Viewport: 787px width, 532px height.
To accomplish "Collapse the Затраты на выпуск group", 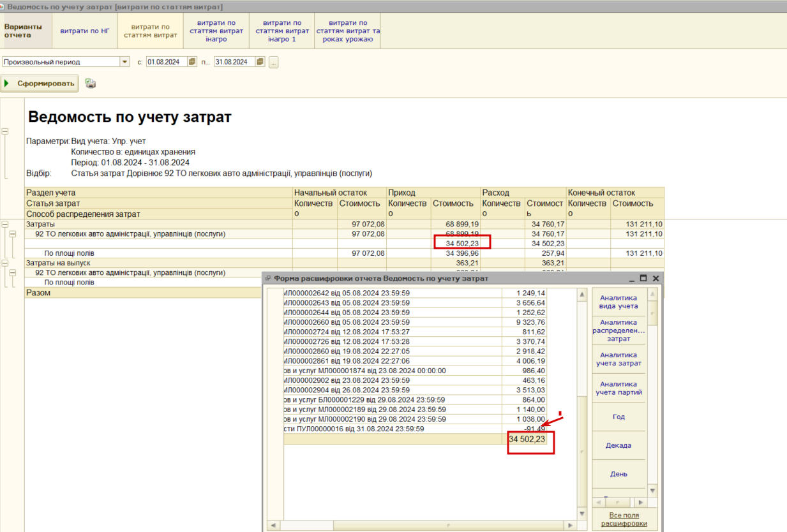I will pyautogui.click(x=5, y=263).
